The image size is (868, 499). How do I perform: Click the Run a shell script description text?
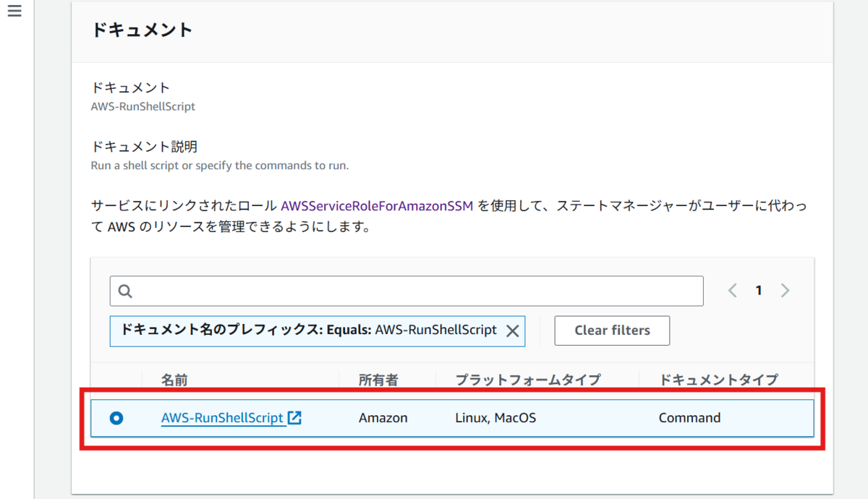pyautogui.click(x=220, y=166)
